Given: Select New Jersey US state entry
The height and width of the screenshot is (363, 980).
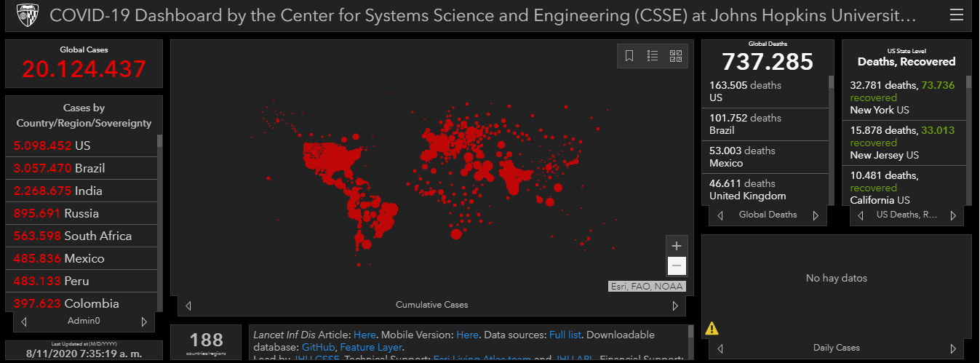Looking at the screenshot, I should pyautogui.click(x=904, y=143).
